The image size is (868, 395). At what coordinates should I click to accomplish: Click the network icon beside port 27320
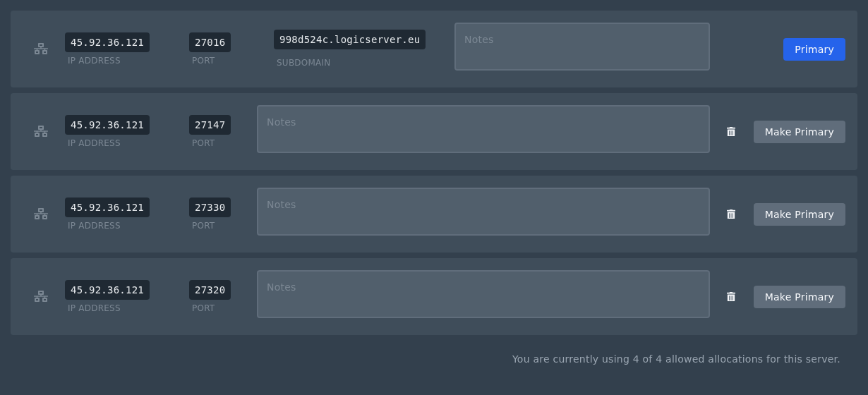(x=41, y=296)
